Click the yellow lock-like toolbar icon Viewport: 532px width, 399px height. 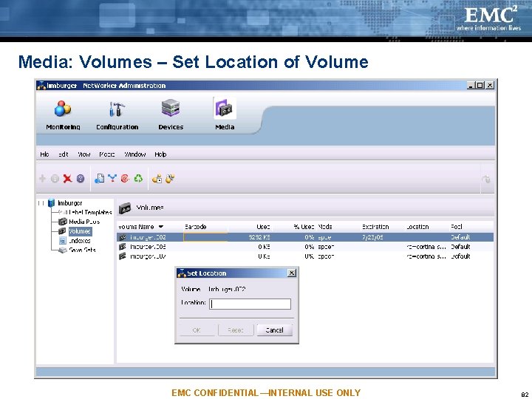coord(157,179)
